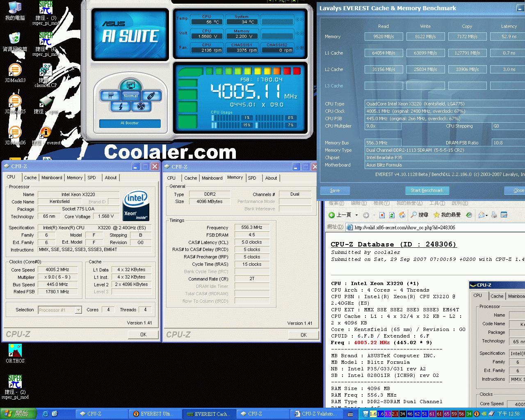Open About tab in left CPU-Z window
This screenshot has width=525, height=420.
pyautogui.click(x=111, y=178)
